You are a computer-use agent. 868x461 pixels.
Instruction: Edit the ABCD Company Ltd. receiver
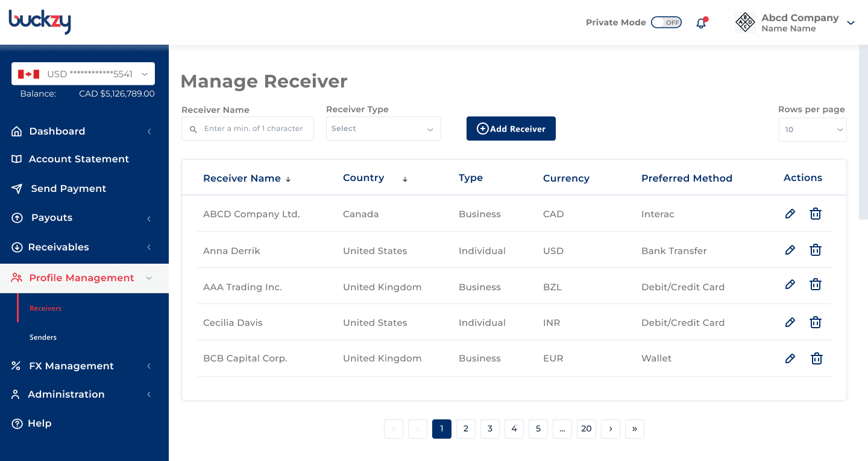[790, 214]
